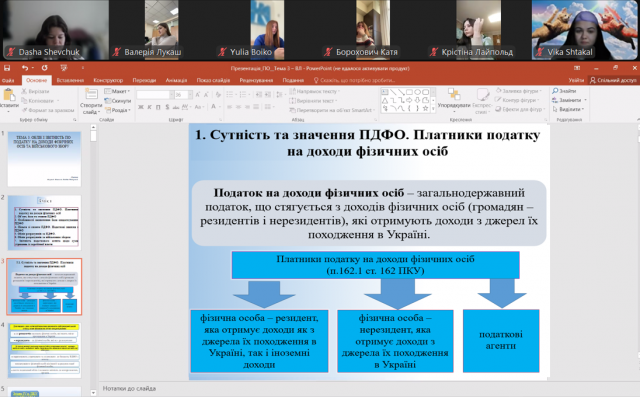Open the Файл menu tab
The width and height of the screenshot is (640, 397).
click(8, 80)
